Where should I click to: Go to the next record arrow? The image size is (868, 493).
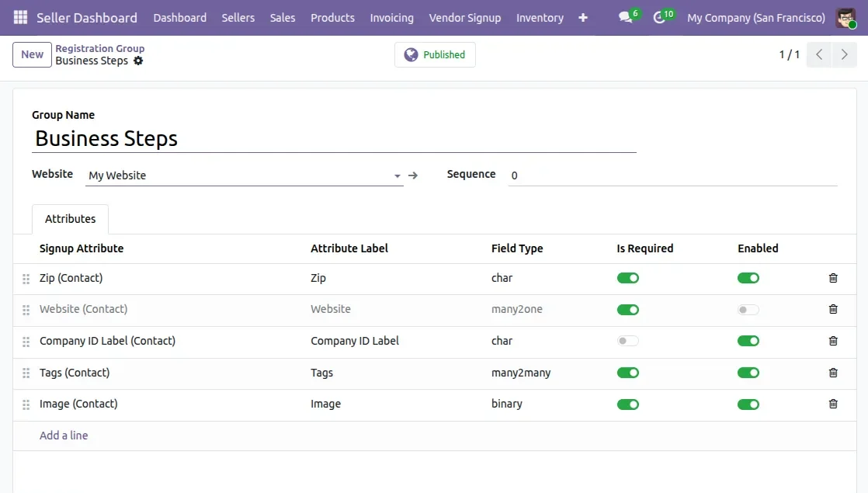844,55
